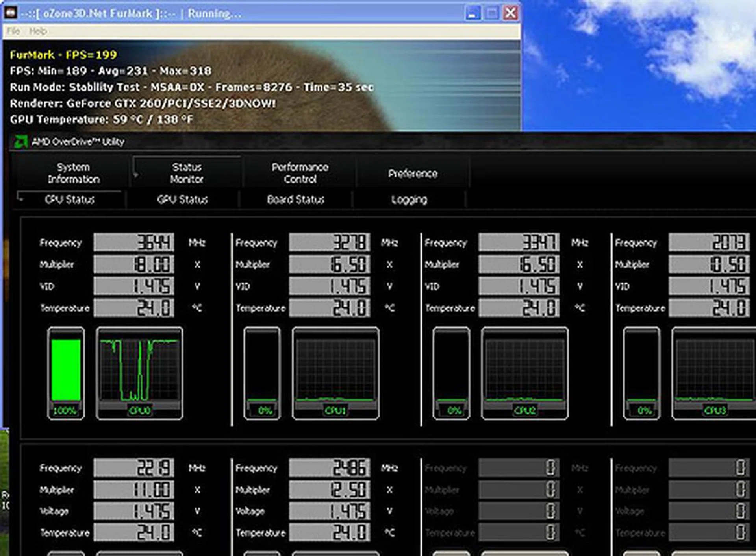Viewport: 756px width, 556px height.
Task: Switch to the System Information tab
Action: pyautogui.click(x=74, y=173)
